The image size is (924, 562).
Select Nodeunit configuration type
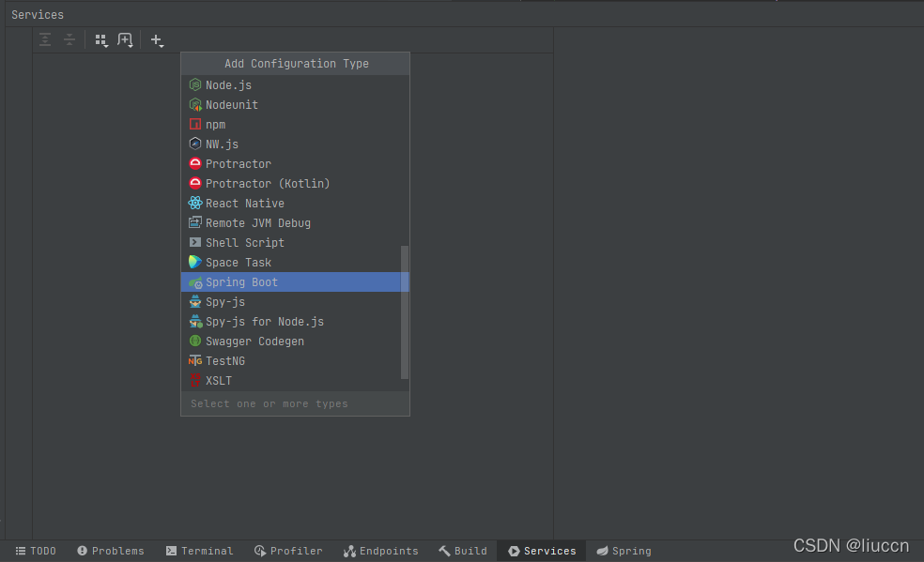point(295,105)
